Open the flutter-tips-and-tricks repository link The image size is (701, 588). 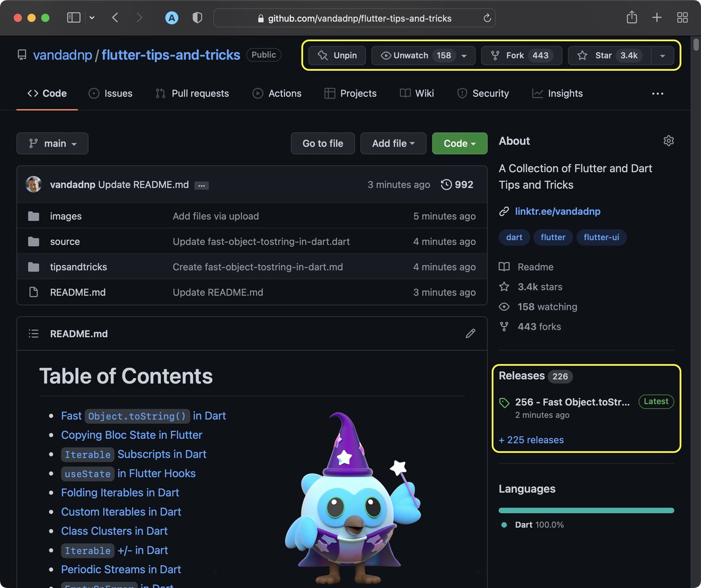(x=171, y=55)
